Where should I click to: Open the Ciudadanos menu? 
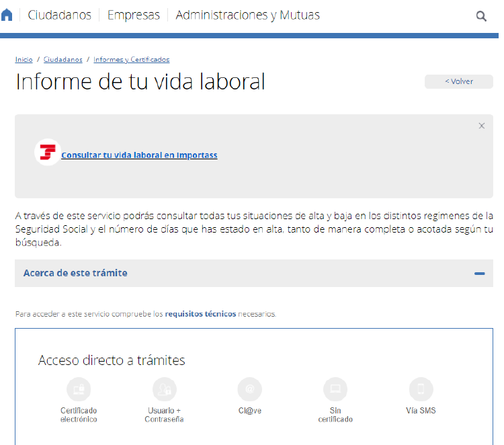[x=59, y=15]
